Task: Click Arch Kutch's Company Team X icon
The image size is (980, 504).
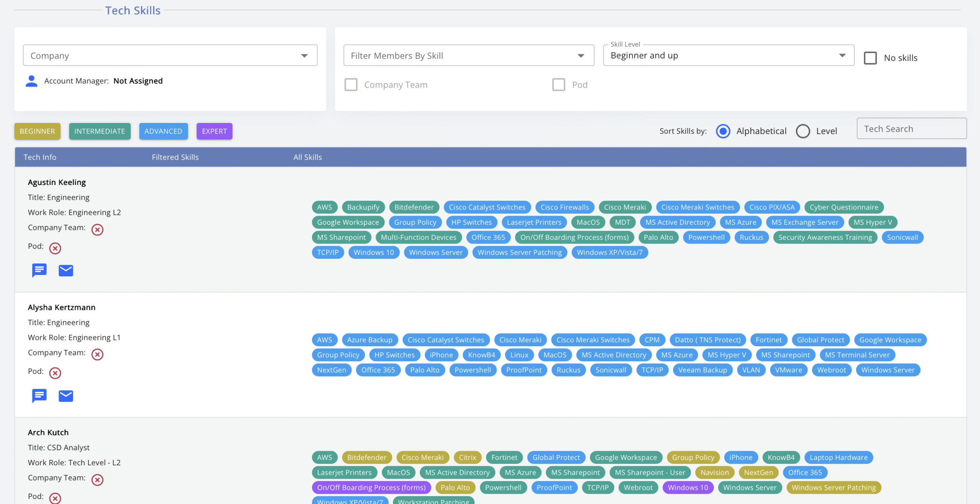Action: coord(97,479)
